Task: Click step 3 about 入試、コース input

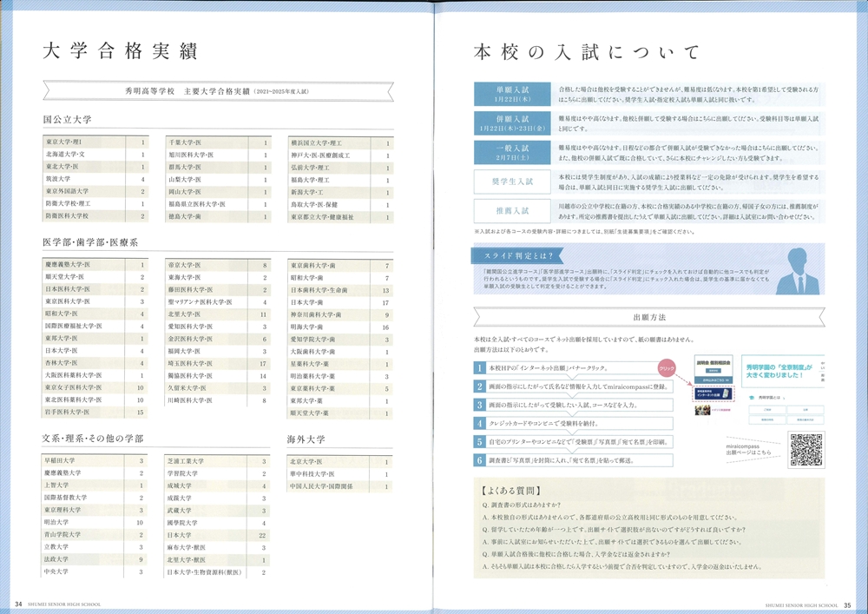Action: 573,405
